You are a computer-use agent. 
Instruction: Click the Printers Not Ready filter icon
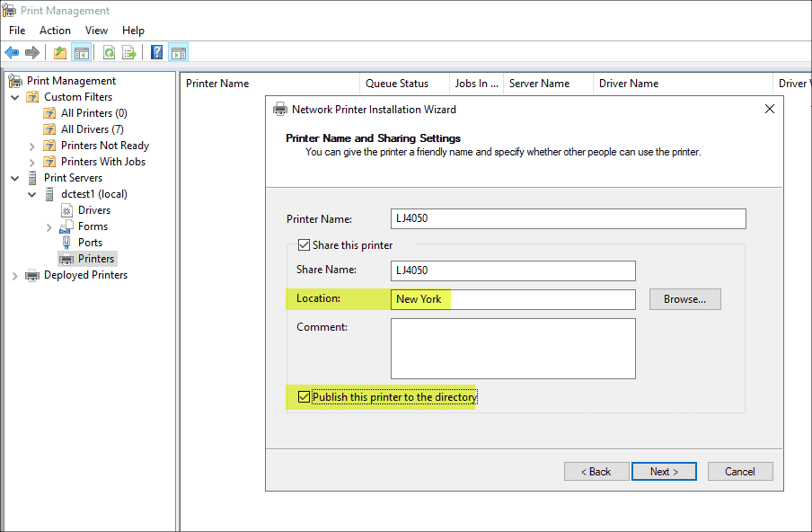click(49, 146)
